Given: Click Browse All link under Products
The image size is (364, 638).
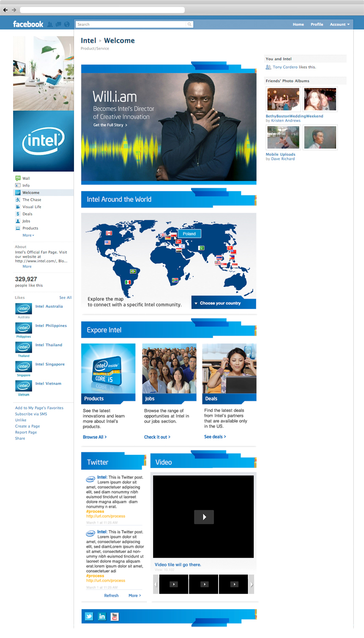Looking at the screenshot, I should pos(95,437).
